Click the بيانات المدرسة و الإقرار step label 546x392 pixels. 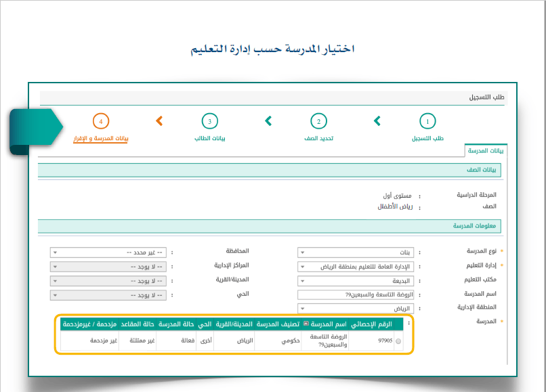click(x=101, y=139)
